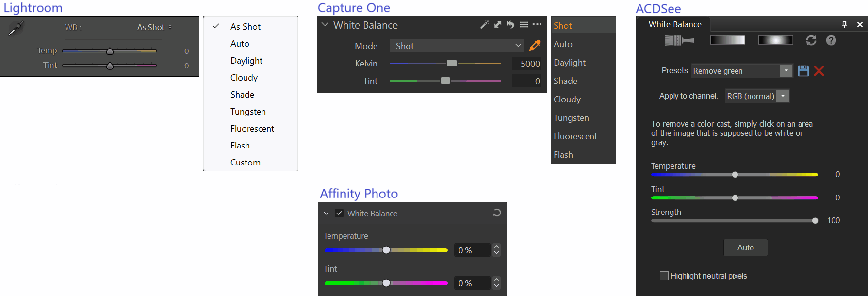Image resolution: width=868 pixels, height=296 pixels.
Task: Click the magic wand auto-adjust icon
Action: pyautogui.click(x=484, y=25)
